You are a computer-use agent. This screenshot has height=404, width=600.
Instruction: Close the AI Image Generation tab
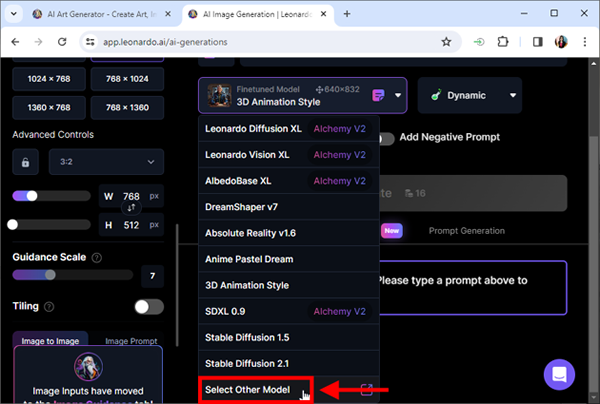(x=323, y=14)
